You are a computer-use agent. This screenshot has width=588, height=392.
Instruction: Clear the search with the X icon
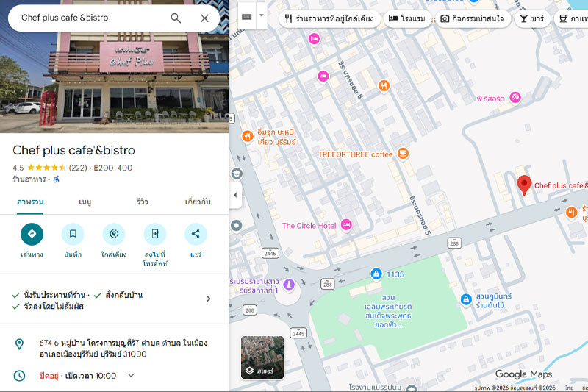(204, 18)
